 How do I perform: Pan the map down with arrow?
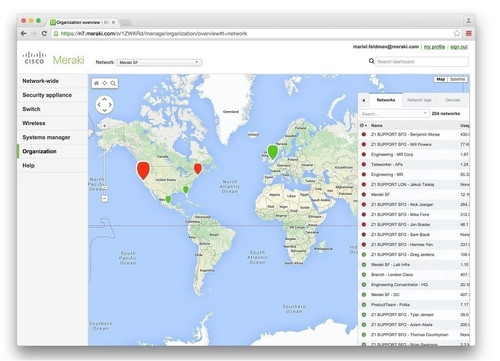tap(105, 110)
